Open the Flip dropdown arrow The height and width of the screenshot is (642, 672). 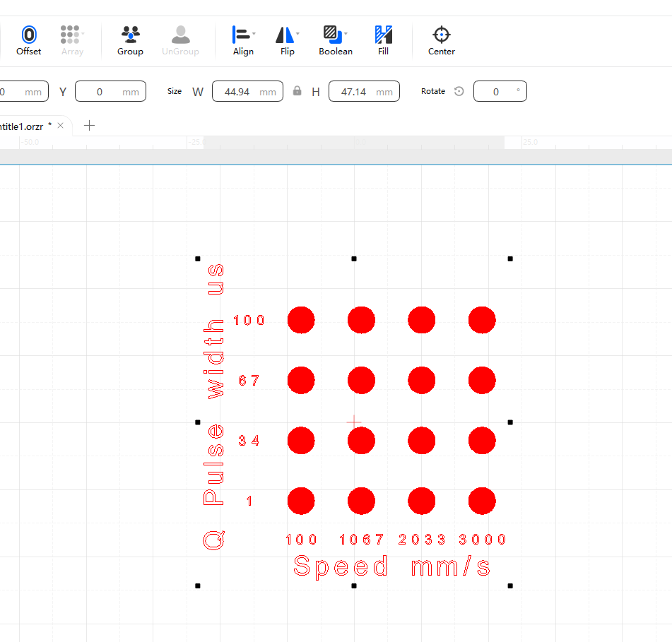coord(298,33)
